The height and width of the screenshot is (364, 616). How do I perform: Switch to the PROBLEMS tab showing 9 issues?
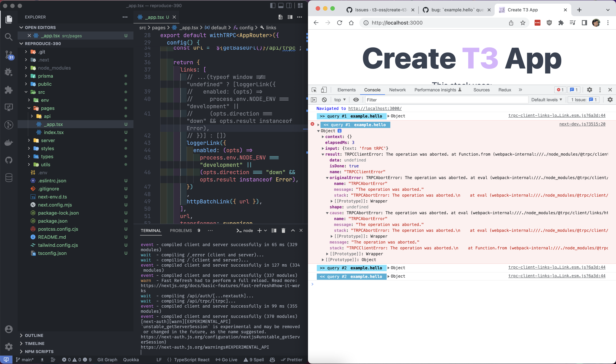pyautogui.click(x=181, y=231)
